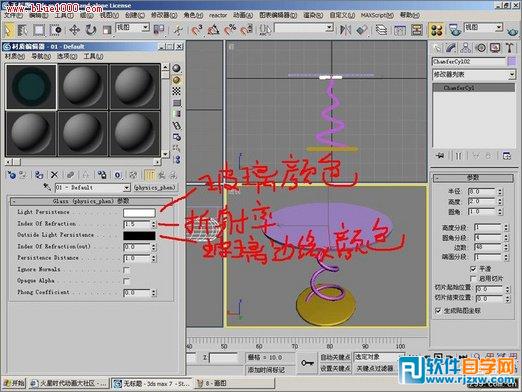This screenshot has width=522, height=392.
Task: Click the Configure Modifier Sets icon
Action: (x=507, y=155)
